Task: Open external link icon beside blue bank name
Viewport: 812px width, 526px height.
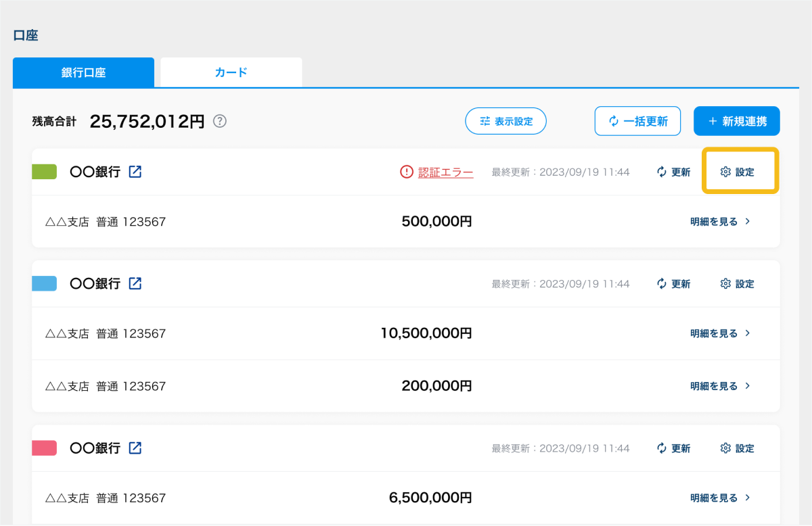Action: pos(135,283)
